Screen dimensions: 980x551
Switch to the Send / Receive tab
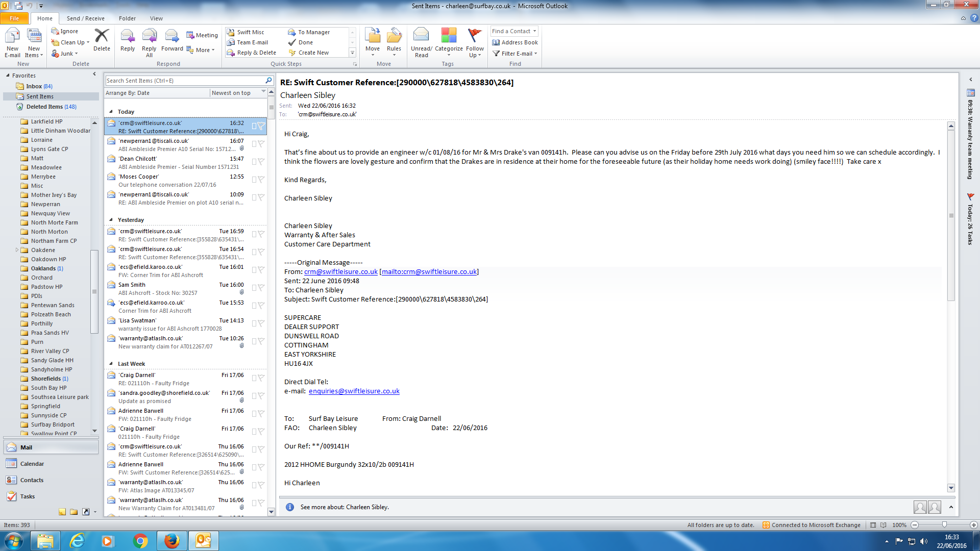[x=85, y=18]
